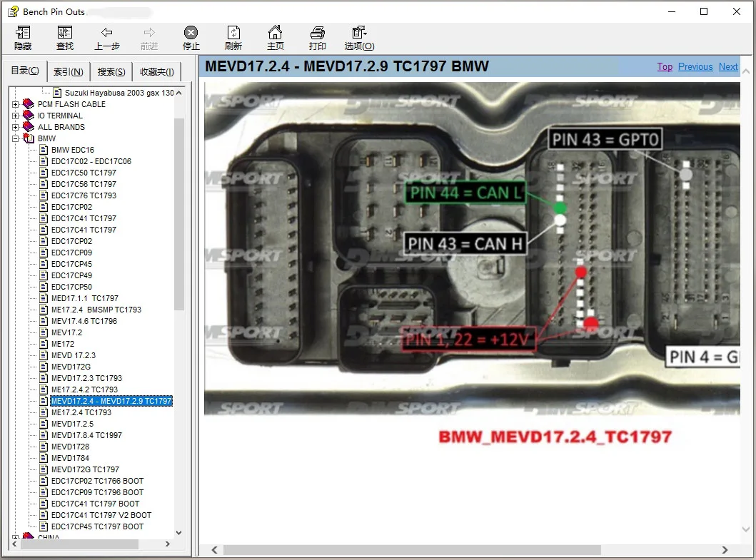Click the Top link in header
This screenshot has width=756, height=560.
point(665,67)
